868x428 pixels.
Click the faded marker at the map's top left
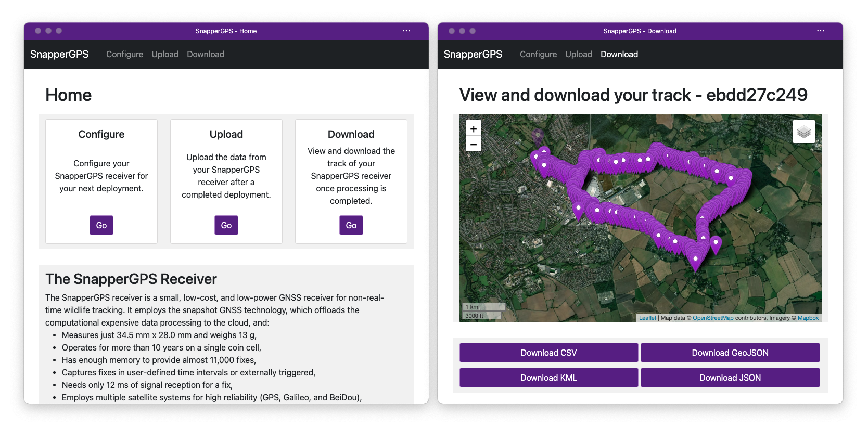538,136
